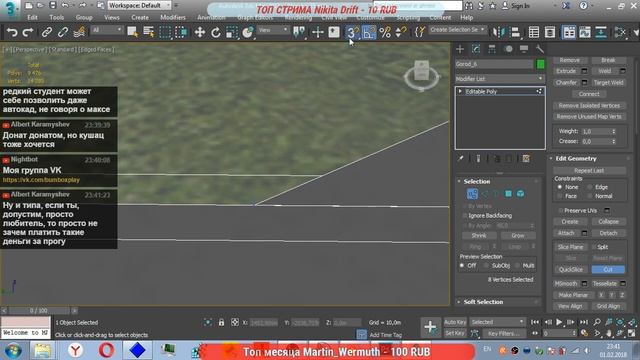This screenshot has height=360, width=640.
Task: Click the green object color swatch
Action: click(x=540, y=64)
